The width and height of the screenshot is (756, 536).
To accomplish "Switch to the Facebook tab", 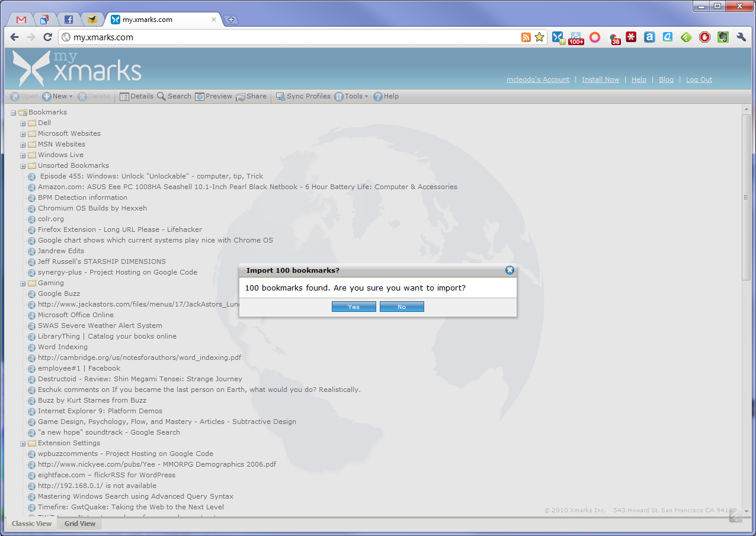I will point(68,20).
